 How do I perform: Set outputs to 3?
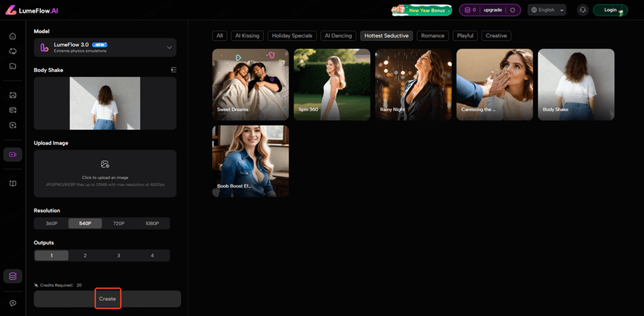pyautogui.click(x=119, y=256)
